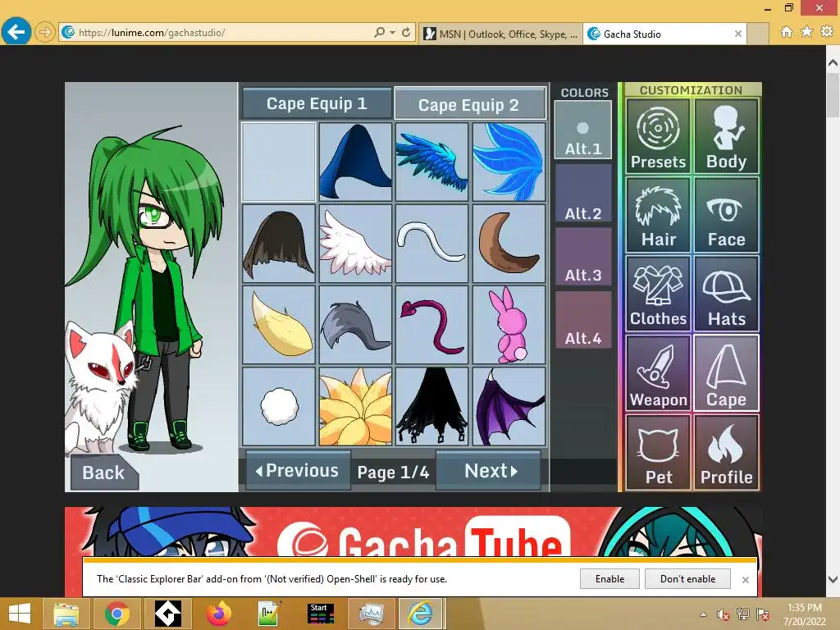Choose the magenta demon tail
This screenshot has width=840, height=630.
click(x=431, y=325)
